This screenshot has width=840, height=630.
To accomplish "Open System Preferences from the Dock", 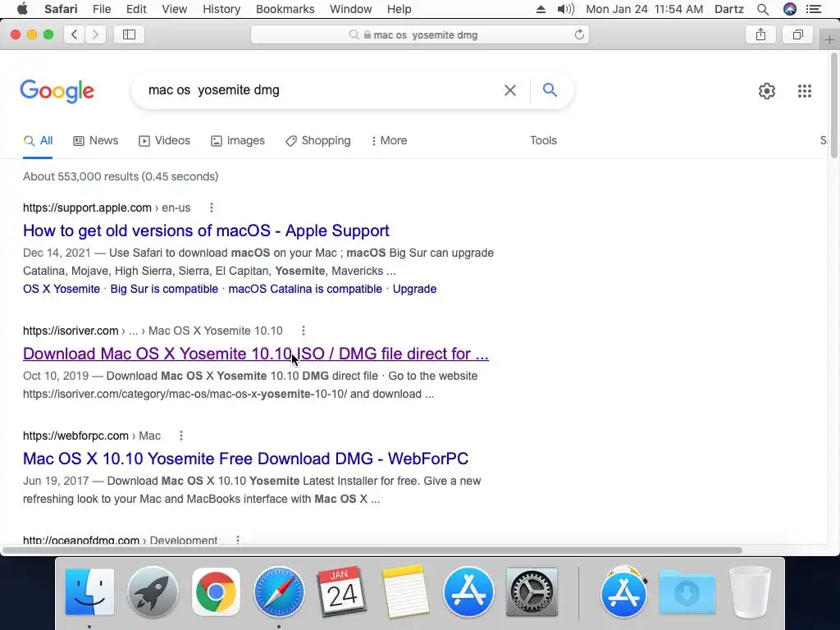I will click(532, 592).
